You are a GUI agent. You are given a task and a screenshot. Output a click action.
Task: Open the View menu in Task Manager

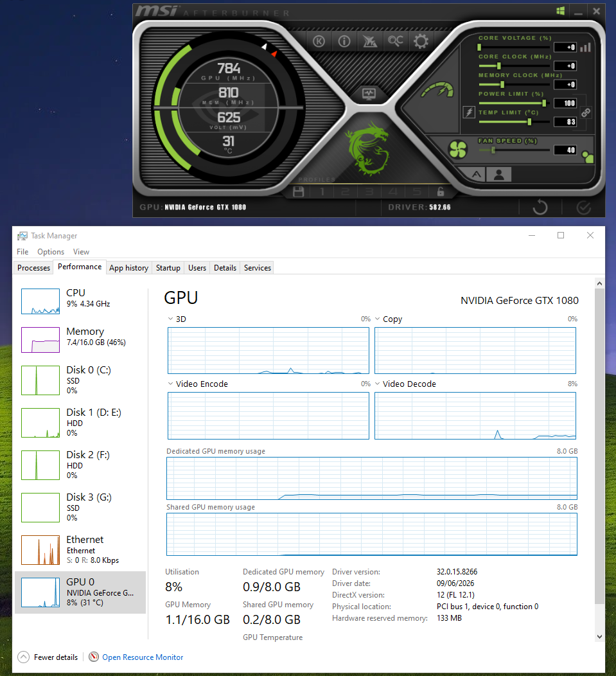tap(81, 252)
